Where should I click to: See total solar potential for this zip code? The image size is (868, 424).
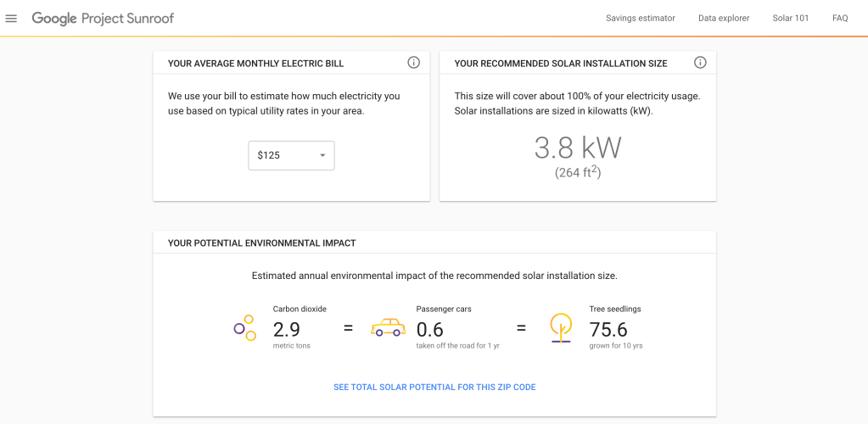click(x=434, y=388)
